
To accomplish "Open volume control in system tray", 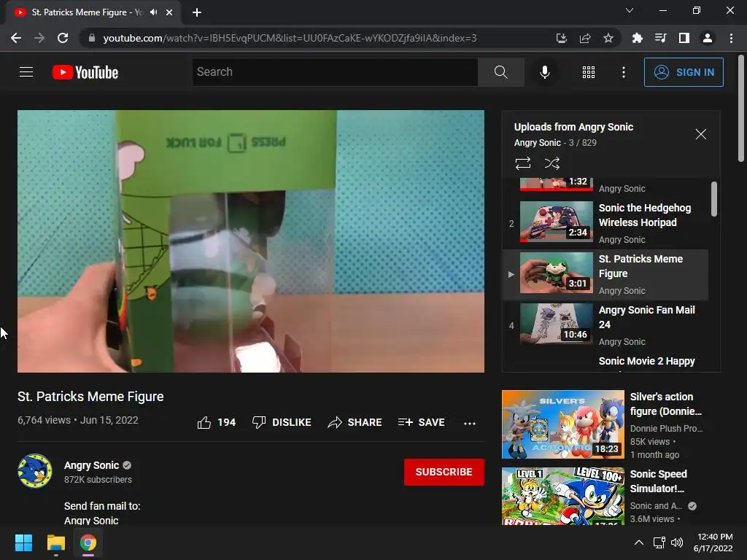I will [x=676, y=542].
